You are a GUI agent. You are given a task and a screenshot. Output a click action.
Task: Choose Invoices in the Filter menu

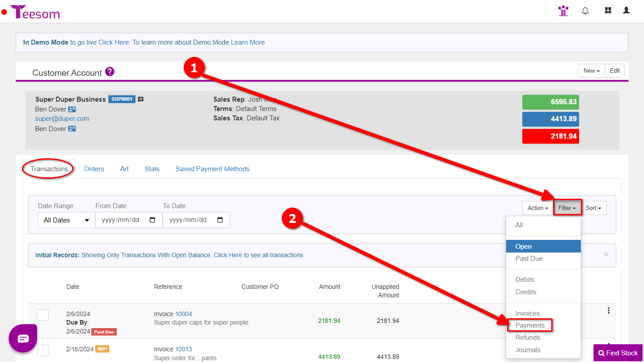pyautogui.click(x=543, y=313)
